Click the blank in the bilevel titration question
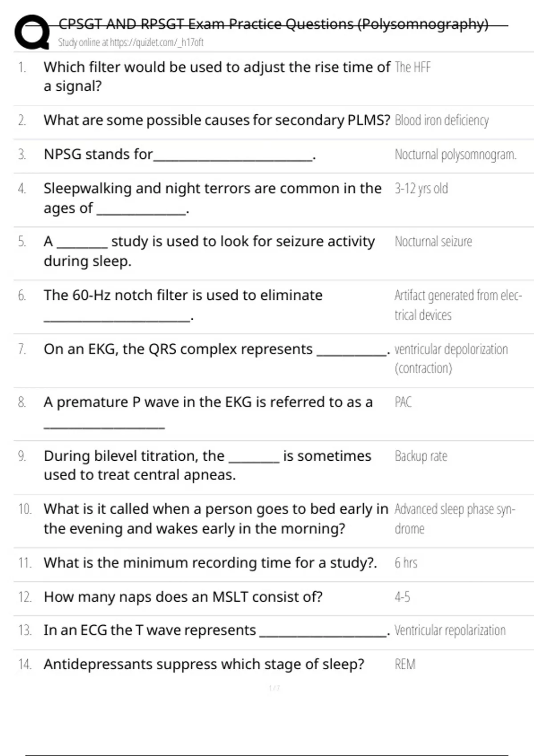Screen dimensions: 534x756 (254, 458)
